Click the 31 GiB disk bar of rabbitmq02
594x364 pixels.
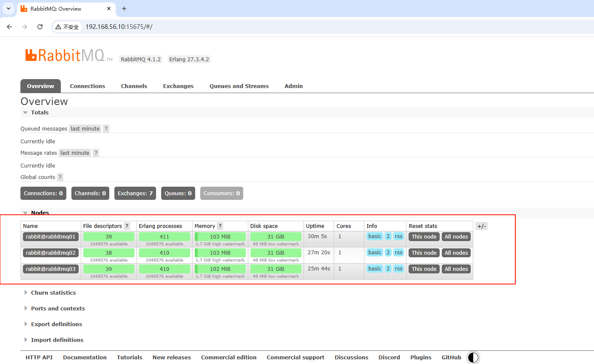pyautogui.click(x=276, y=253)
